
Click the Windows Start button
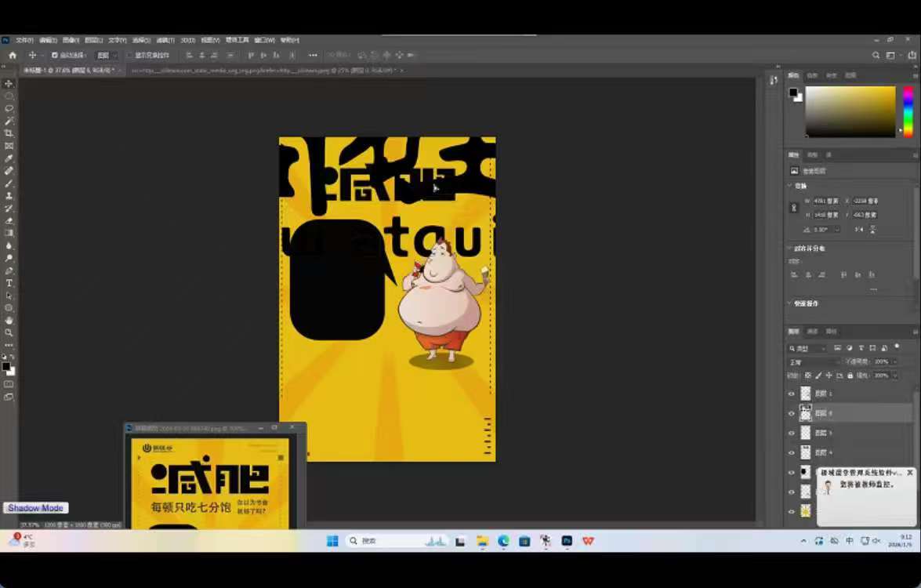click(x=332, y=541)
